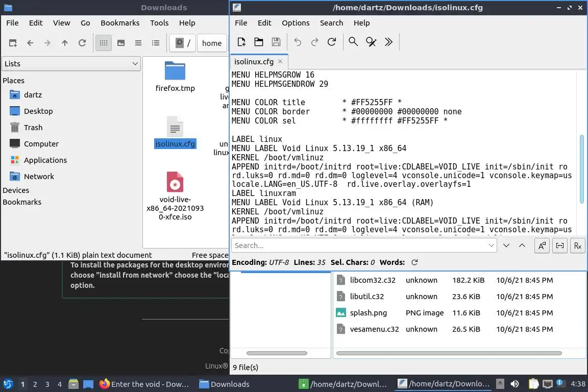Select Computer in Places
Screen dimensions: 588x392
tap(41, 143)
